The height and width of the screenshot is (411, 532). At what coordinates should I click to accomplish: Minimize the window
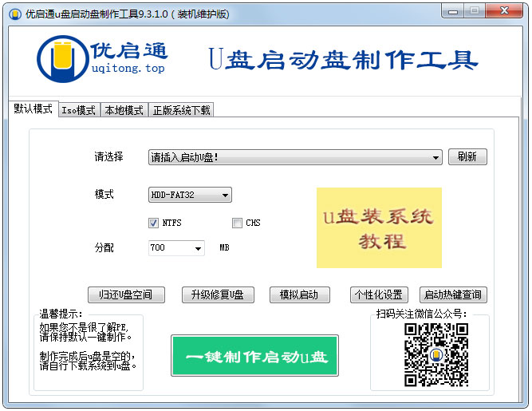[453, 11]
